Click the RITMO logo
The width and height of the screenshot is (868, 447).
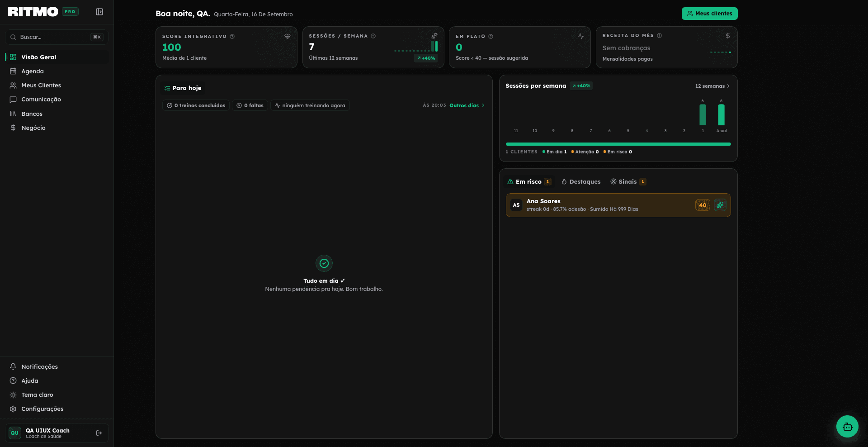33,12
